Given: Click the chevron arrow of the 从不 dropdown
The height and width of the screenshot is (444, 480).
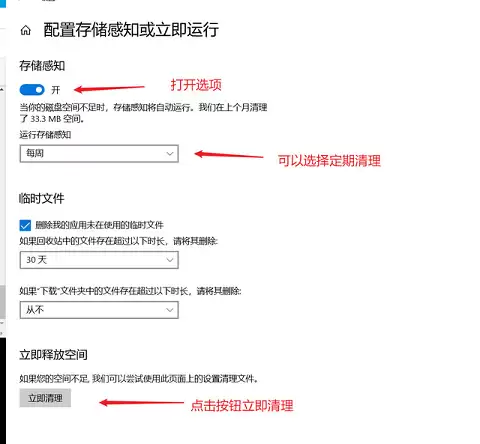Looking at the screenshot, I should click(170, 310).
